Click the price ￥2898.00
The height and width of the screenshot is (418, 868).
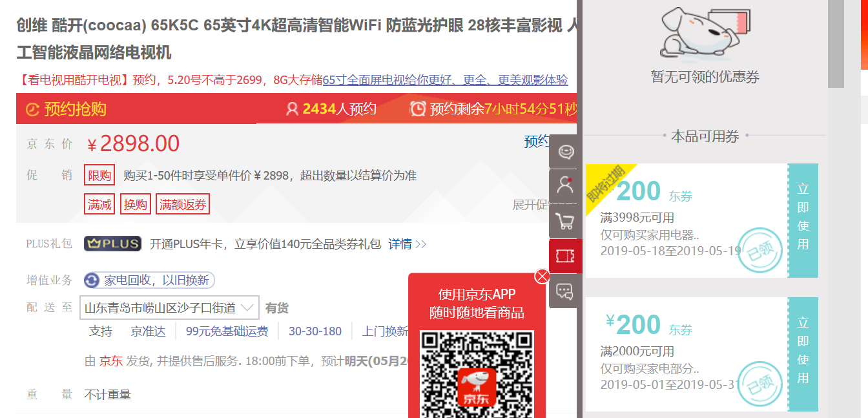[x=133, y=143]
